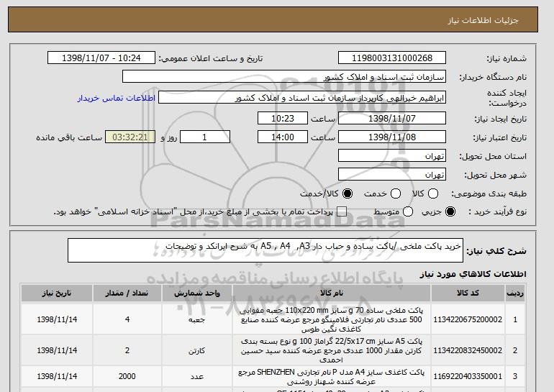Click the تاریخ نیاز column header
554x392 pixels.
[57, 293]
